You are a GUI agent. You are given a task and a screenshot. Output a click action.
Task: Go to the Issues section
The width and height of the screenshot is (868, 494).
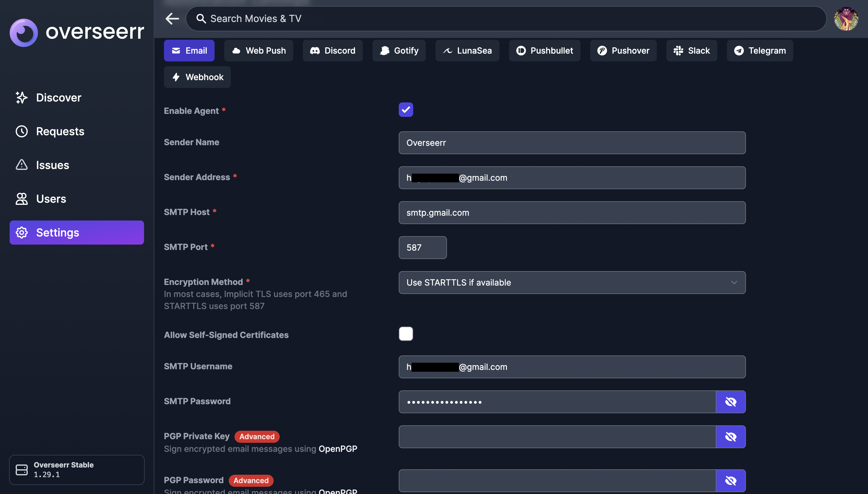(x=52, y=165)
